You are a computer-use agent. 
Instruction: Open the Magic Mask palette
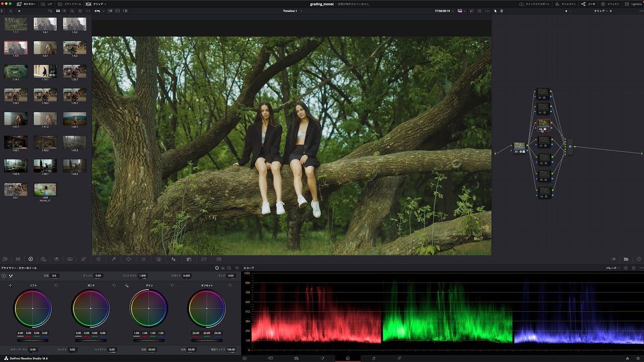[158, 259]
